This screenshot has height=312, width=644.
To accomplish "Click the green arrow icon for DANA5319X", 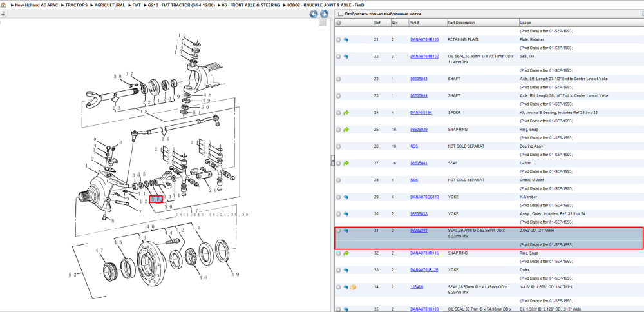I will tap(346, 113).
